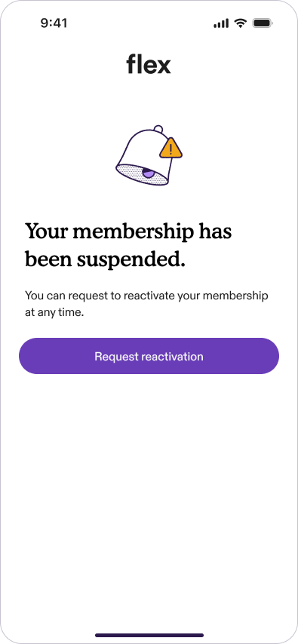This screenshot has width=298, height=644.
Task: Tap the home indicator bar
Action: coord(149,635)
